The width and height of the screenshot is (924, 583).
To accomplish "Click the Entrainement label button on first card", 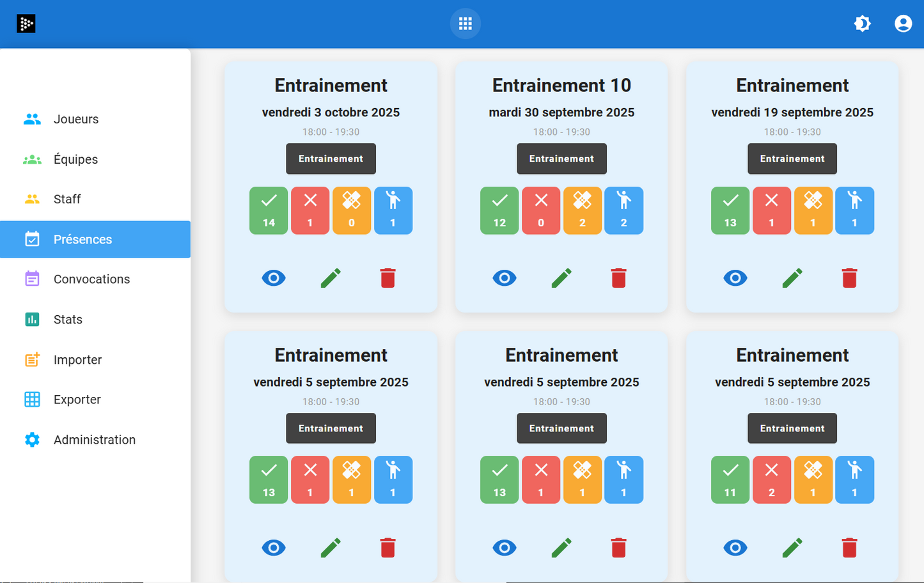I will click(x=331, y=159).
